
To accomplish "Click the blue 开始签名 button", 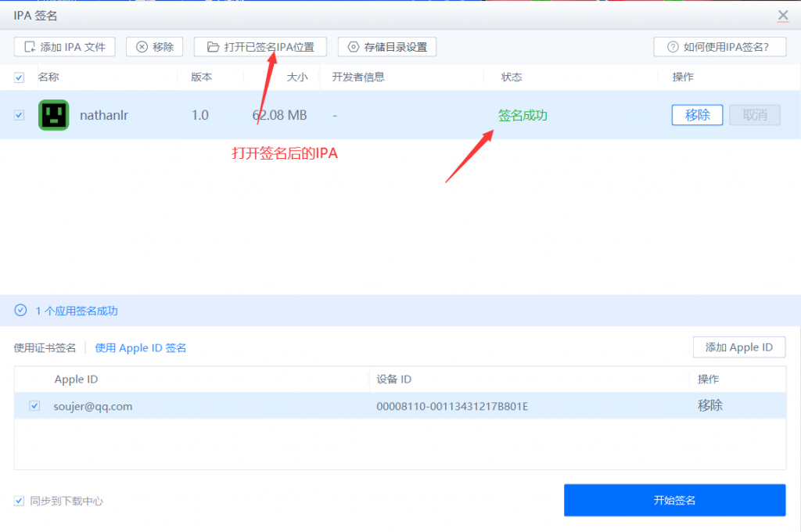I will [674, 501].
